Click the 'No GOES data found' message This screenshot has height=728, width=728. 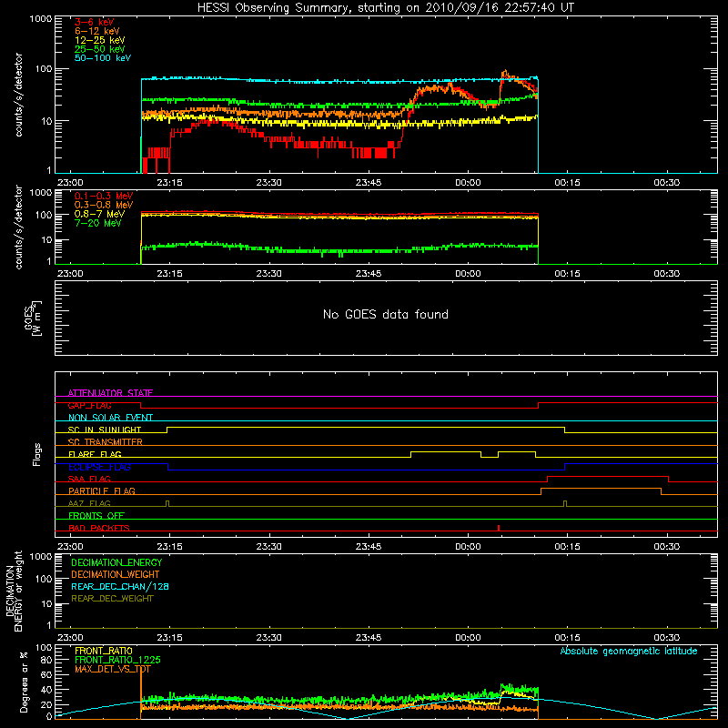tap(386, 314)
